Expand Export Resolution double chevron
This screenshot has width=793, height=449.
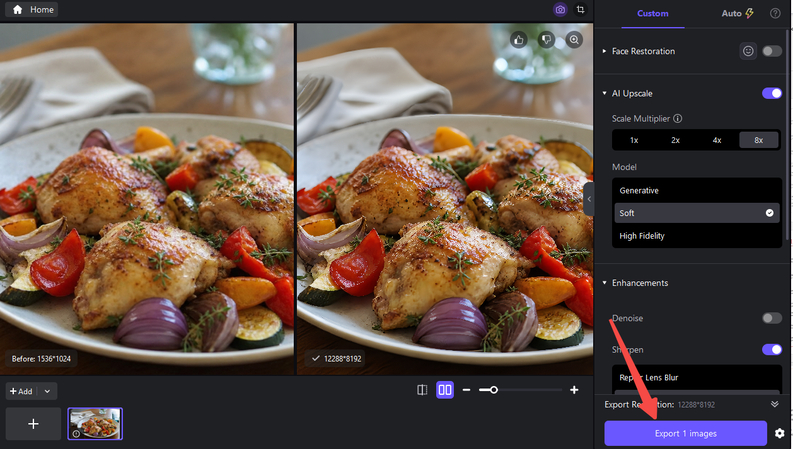774,404
